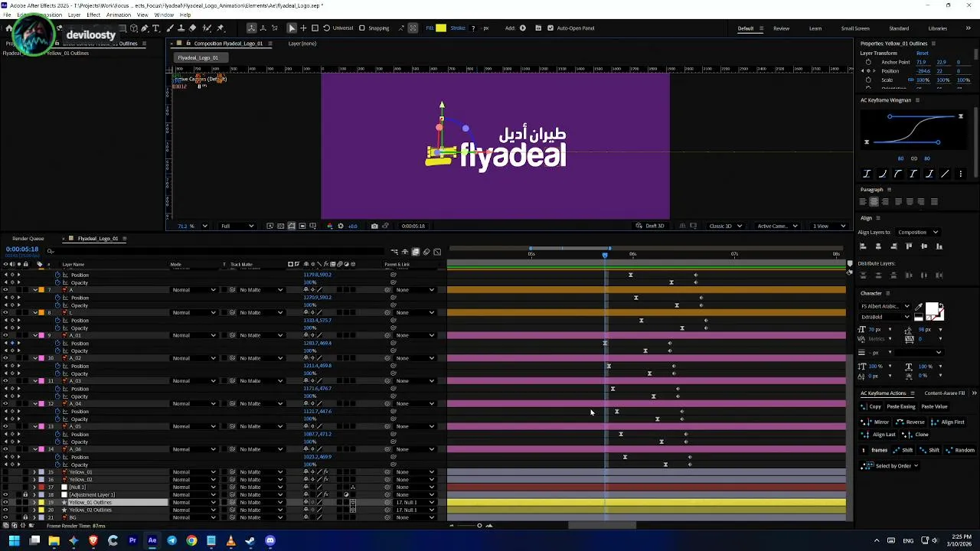Switch to the Learn workspace
This screenshot has height=551, width=980.
coord(815,28)
